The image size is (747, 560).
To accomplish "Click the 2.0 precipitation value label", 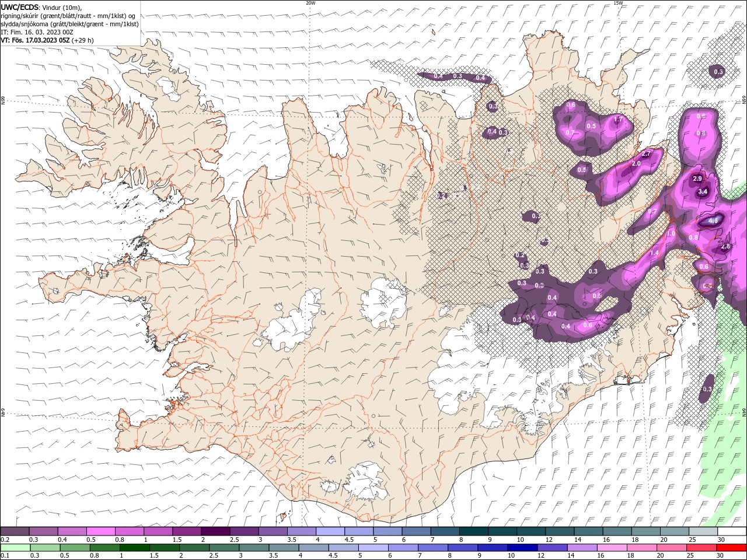I will click(x=636, y=164).
